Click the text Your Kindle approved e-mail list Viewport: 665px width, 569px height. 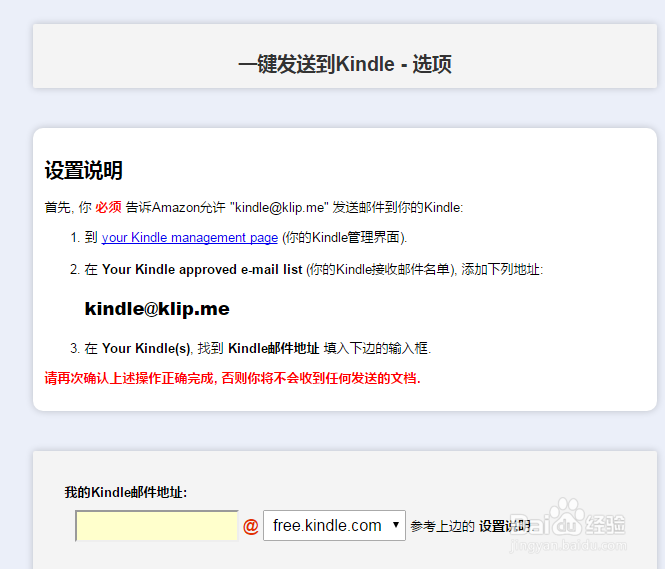[202, 270]
